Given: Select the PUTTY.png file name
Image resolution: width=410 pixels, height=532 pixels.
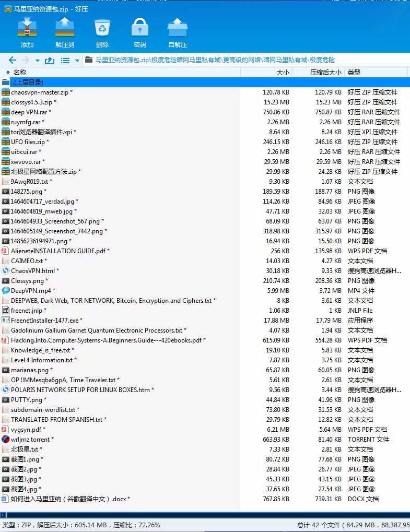Looking at the screenshot, I should click(27, 400).
